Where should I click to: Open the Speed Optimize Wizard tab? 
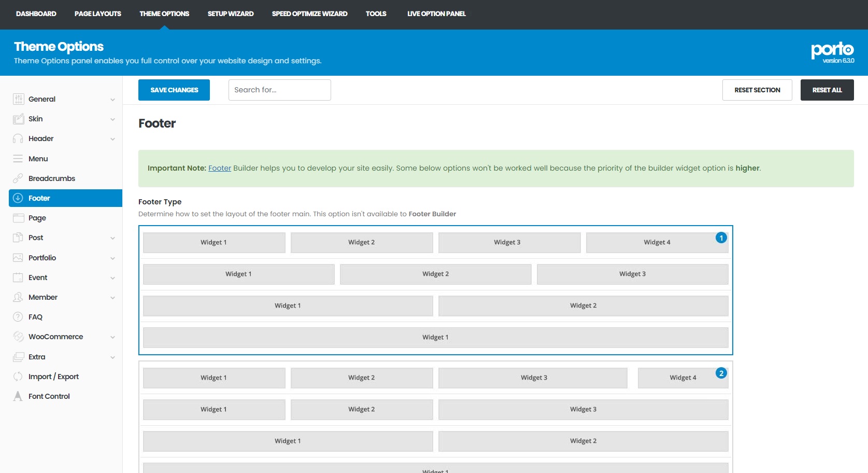[x=309, y=14]
